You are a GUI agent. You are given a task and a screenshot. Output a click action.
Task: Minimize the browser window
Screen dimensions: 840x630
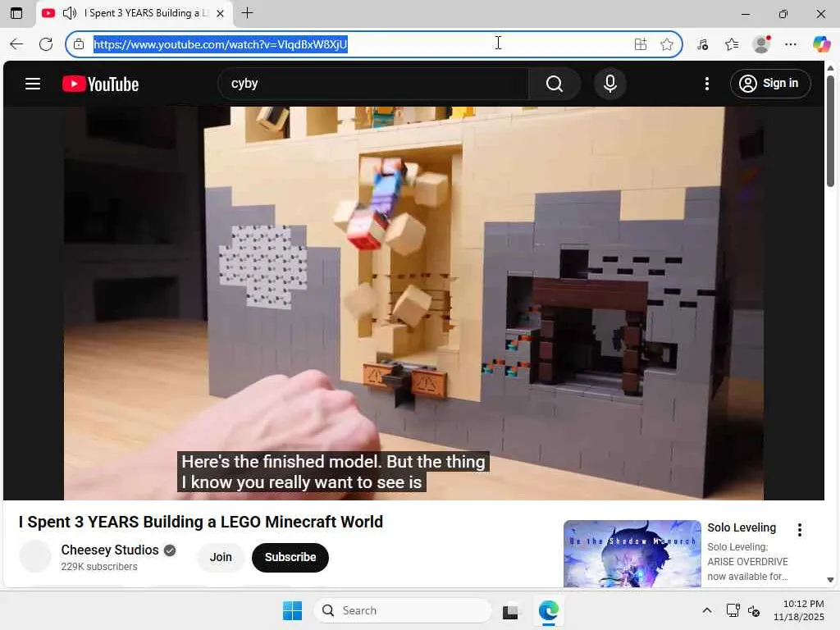point(745,14)
